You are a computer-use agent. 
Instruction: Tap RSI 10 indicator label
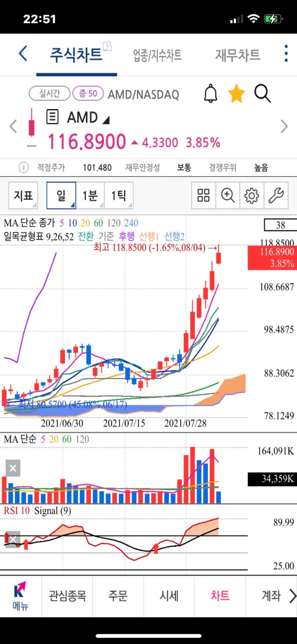[17, 511]
